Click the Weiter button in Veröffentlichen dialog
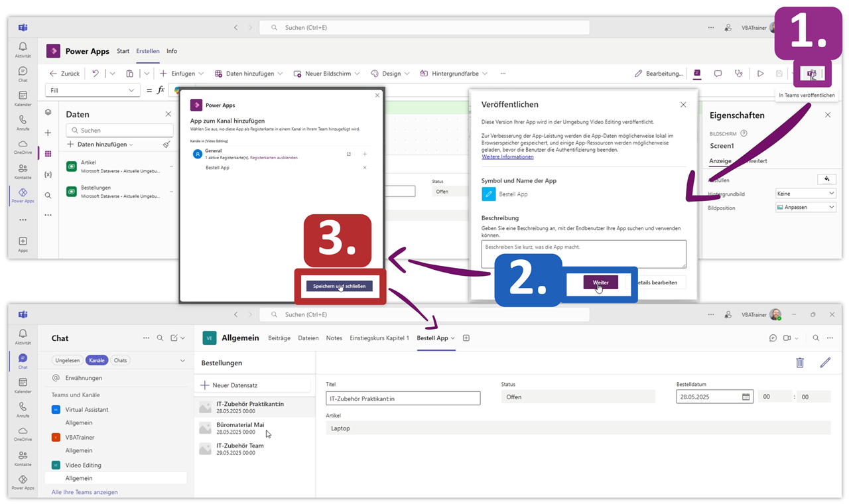This screenshot has height=504, width=849. (601, 283)
